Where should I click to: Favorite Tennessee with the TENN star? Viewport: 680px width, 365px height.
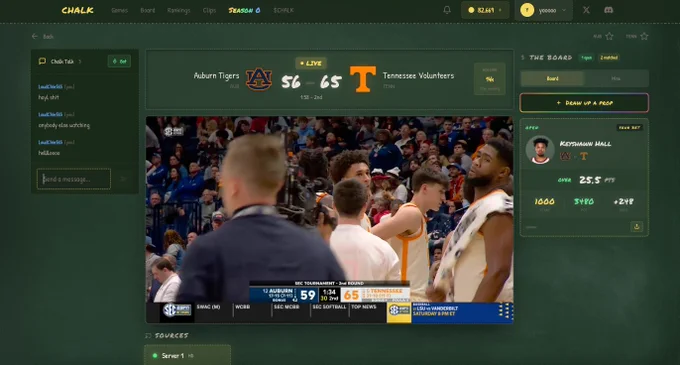click(x=644, y=36)
